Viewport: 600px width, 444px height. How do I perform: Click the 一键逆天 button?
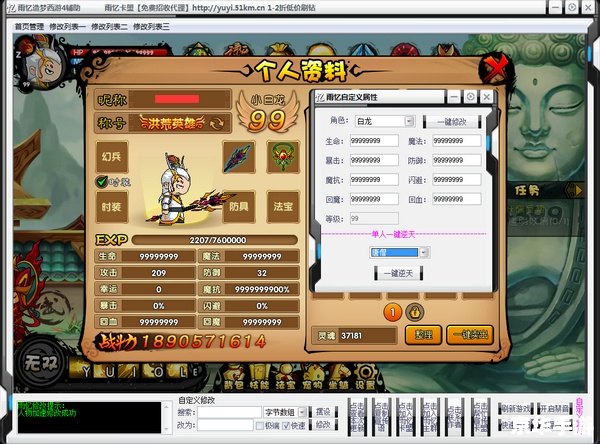point(398,273)
